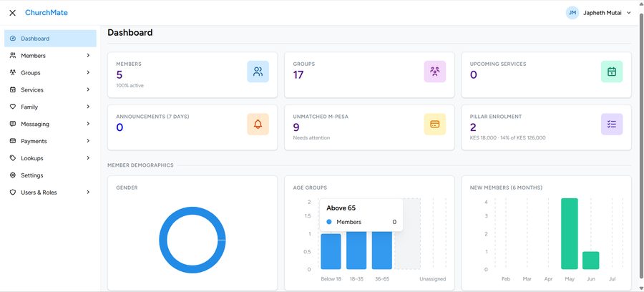644x292 pixels.
Task: Expand the Payments submenu chevron
Action: pyautogui.click(x=88, y=141)
